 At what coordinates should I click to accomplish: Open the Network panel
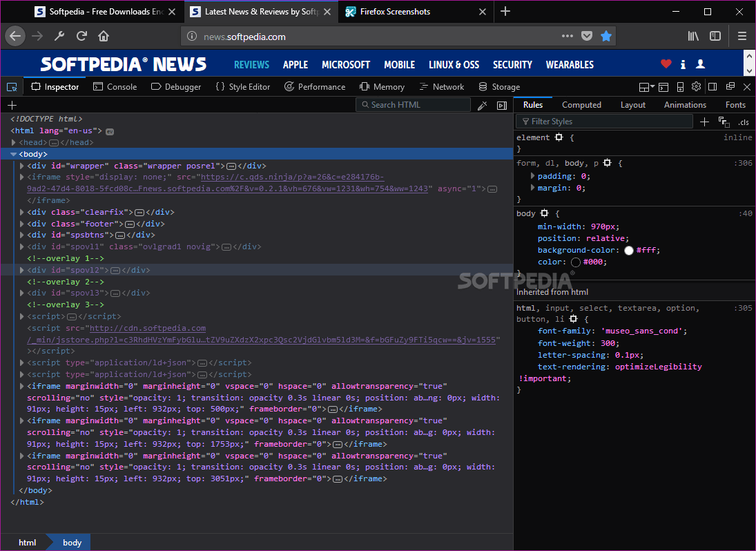click(442, 87)
